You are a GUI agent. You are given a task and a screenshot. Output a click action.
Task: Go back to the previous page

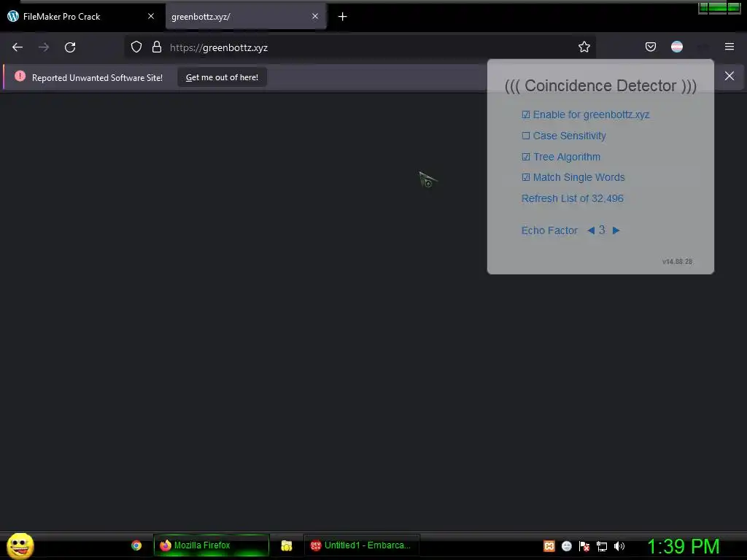[18, 47]
